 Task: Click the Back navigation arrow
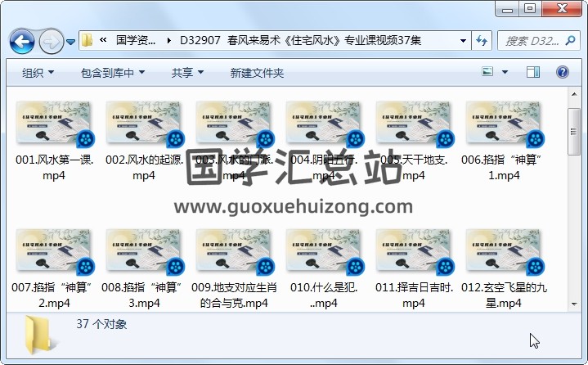click(21, 41)
